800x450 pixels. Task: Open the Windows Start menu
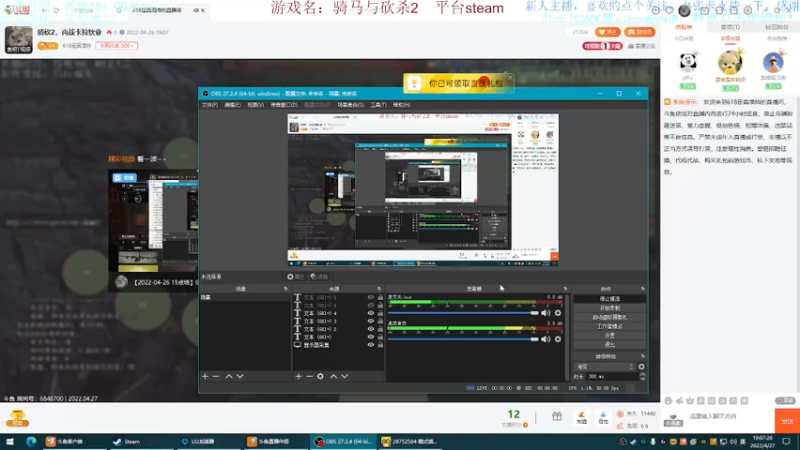coord(10,441)
